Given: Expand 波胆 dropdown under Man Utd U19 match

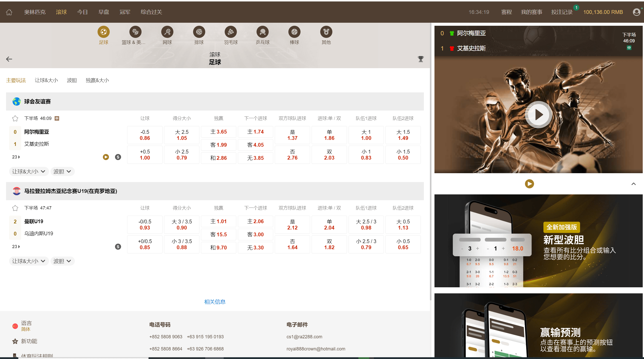Looking at the screenshot, I should pos(62,261).
